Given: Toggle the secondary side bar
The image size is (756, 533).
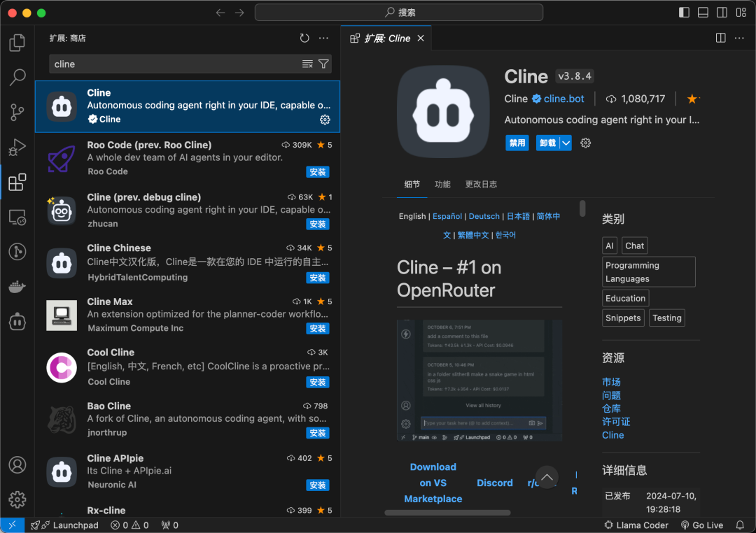Looking at the screenshot, I should coord(721,12).
